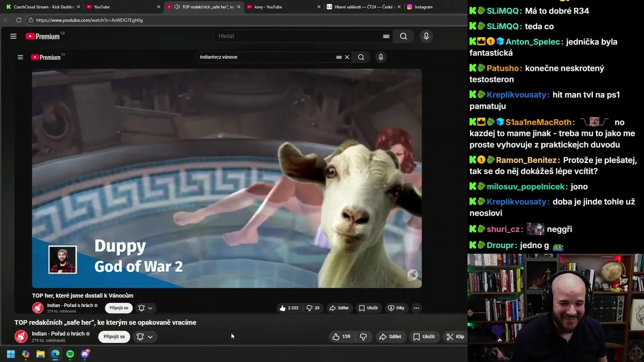Save the inner video with Uložit
Image resolution: width=644 pixels, height=362 pixels.
368,308
